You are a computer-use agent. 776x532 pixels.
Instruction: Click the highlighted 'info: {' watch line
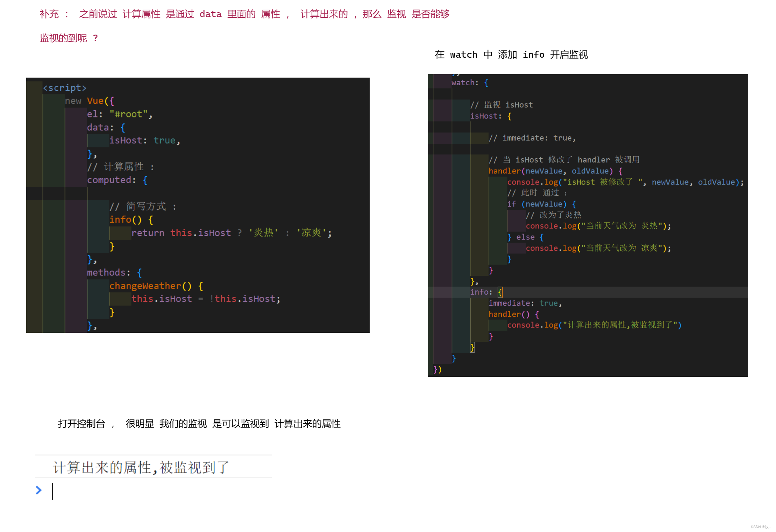pos(486,292)
